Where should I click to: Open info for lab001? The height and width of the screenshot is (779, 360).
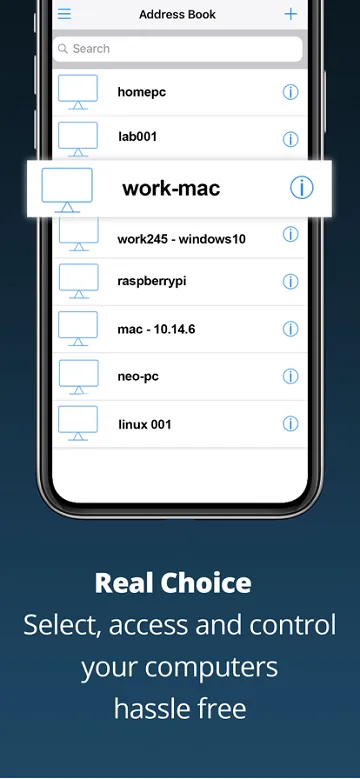point(290,139)
